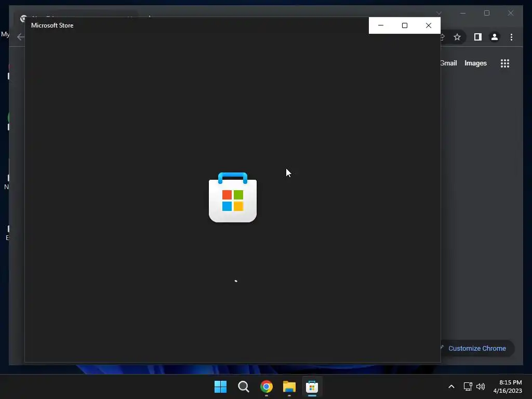
Task: Open Images link in Chrome
Action: 475,63
